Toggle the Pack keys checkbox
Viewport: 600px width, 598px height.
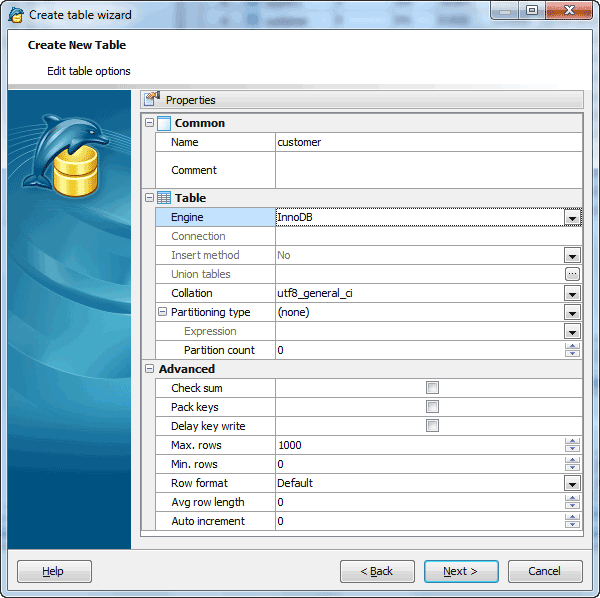(x=432, y=407)
